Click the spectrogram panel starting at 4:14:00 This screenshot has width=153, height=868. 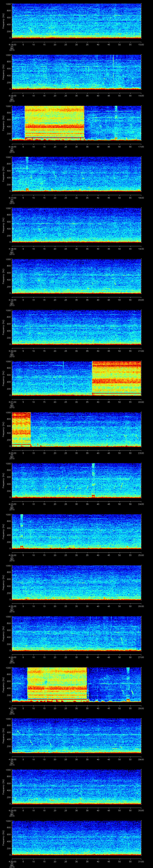tap(76, 21)
